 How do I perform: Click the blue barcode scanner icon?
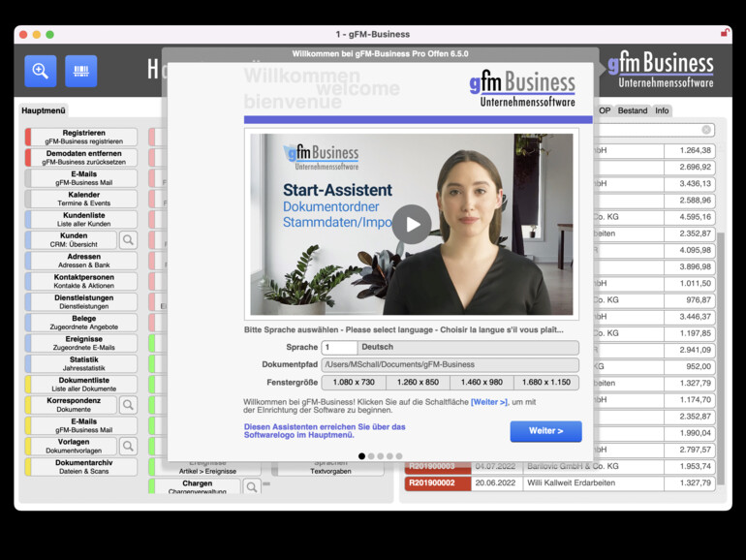(x=80, y=71)
